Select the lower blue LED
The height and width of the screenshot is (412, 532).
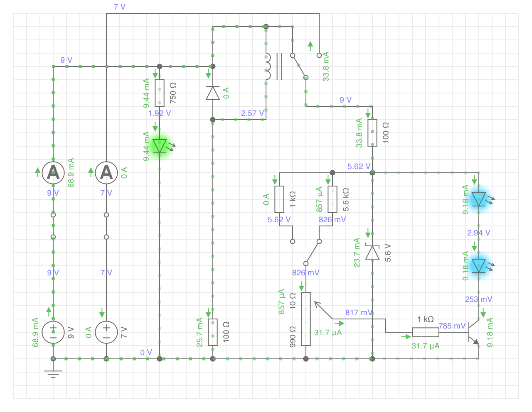(479, 265)
